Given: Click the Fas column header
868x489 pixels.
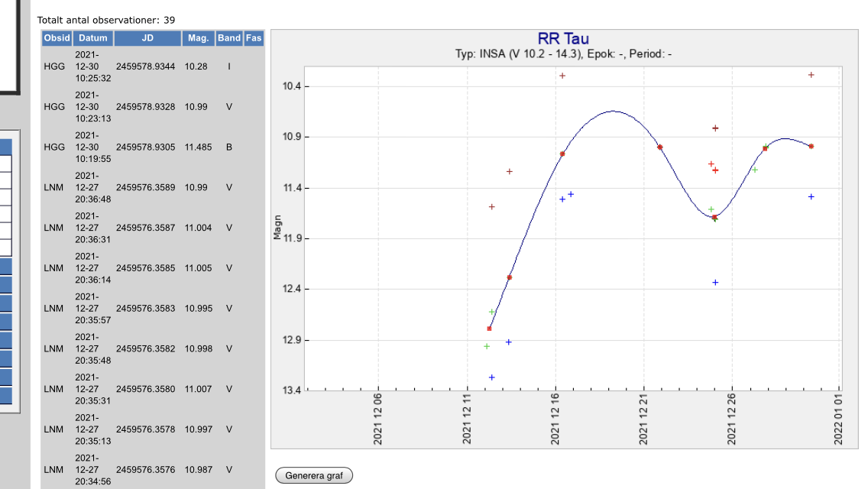Looking at the screenshot, I should pyautogui.click(x=254, y=38).
